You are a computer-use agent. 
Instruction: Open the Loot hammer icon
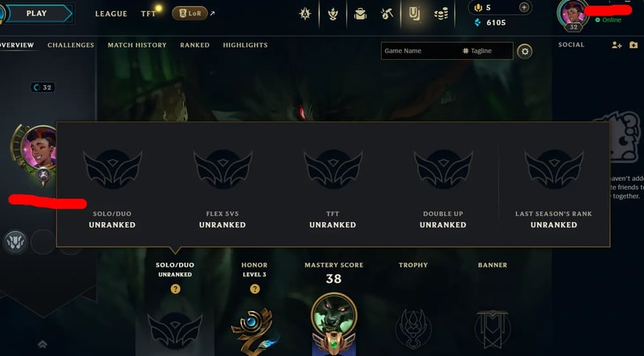[x=387, y=14]
